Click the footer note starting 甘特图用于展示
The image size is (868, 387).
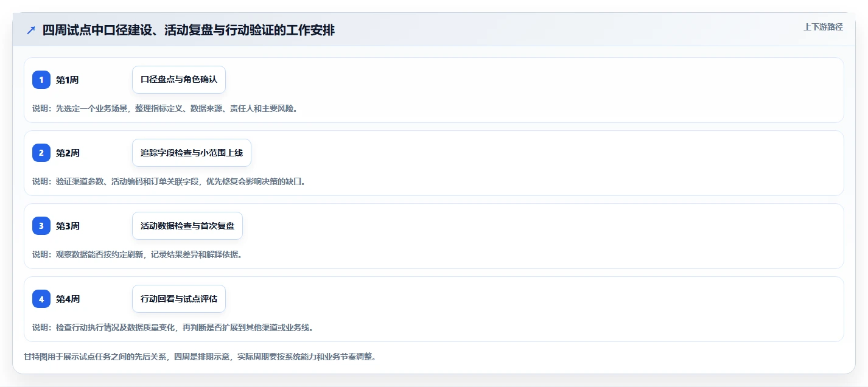[200, 357]
